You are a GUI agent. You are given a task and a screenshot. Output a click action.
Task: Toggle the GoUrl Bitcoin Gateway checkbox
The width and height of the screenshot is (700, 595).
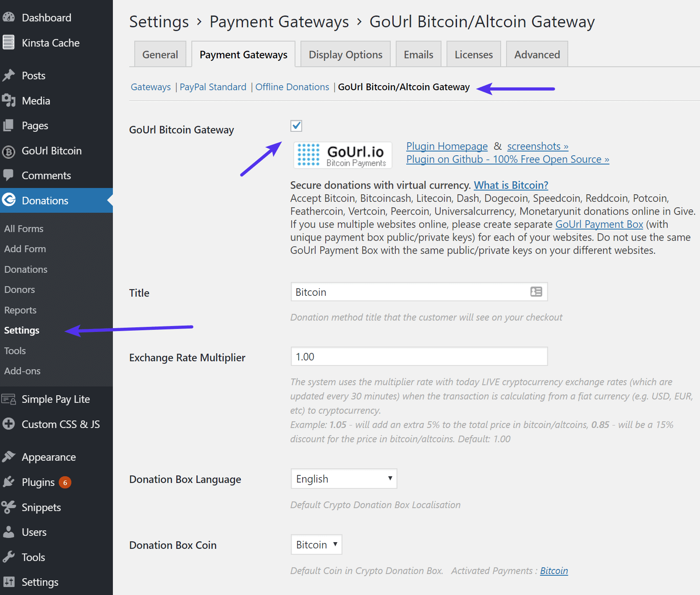pyautogui.click(x=296, y=125)
